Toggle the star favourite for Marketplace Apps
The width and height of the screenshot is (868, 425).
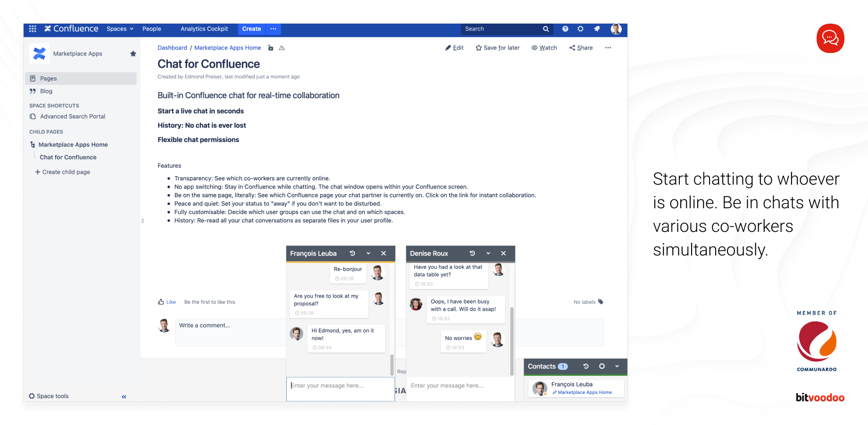pos(133,54)
